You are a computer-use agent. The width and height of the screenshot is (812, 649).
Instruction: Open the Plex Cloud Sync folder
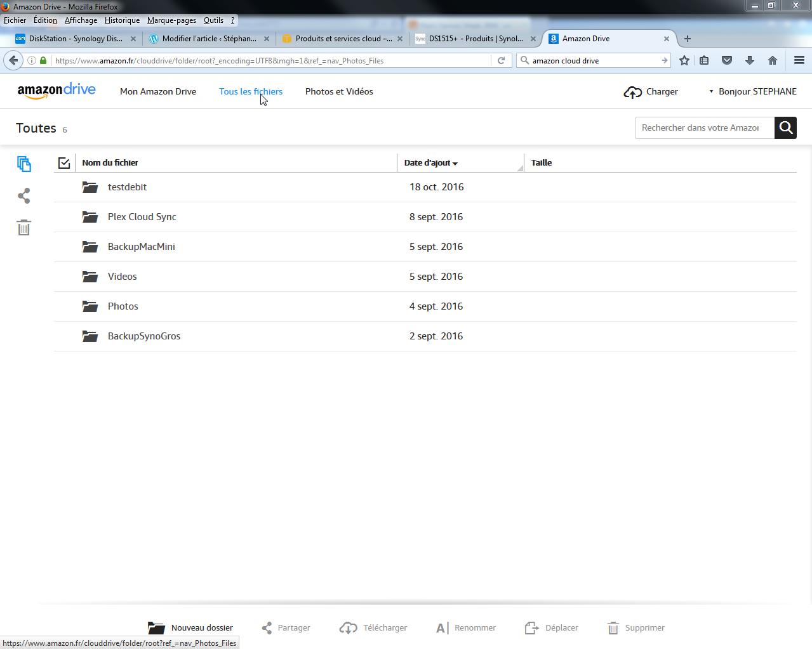[x=142, y=217]
